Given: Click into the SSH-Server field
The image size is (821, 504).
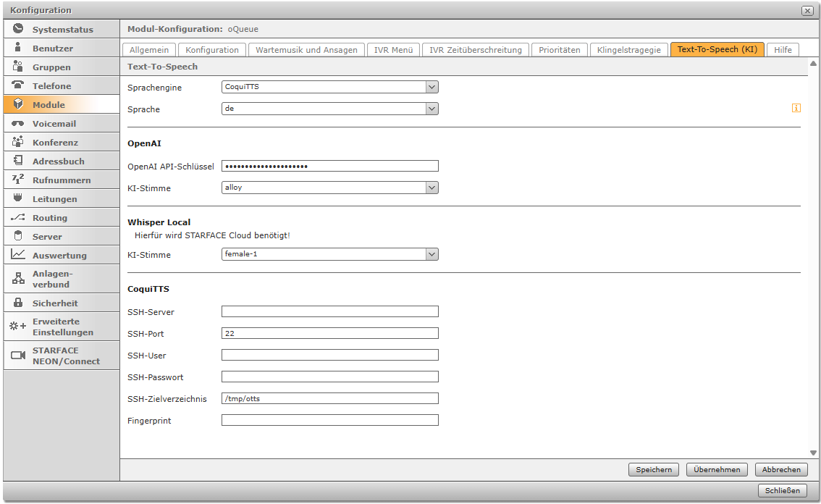Looking at the screenshot, I should click(x=329, y=311).
